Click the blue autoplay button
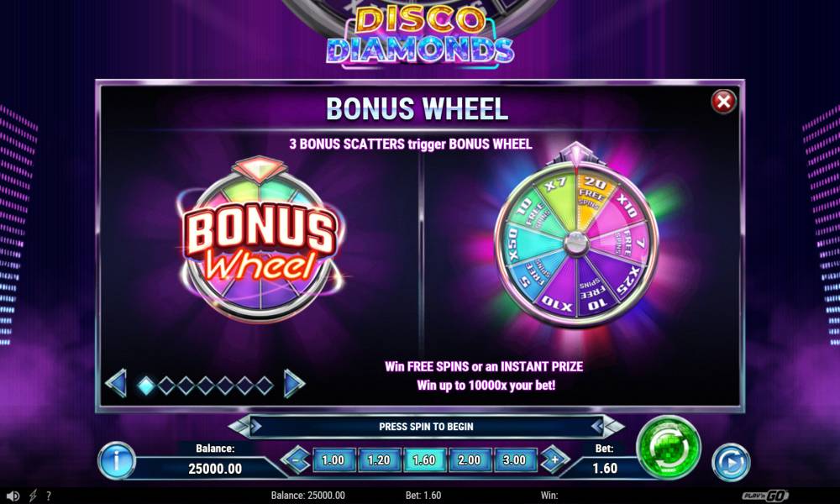 731,462
